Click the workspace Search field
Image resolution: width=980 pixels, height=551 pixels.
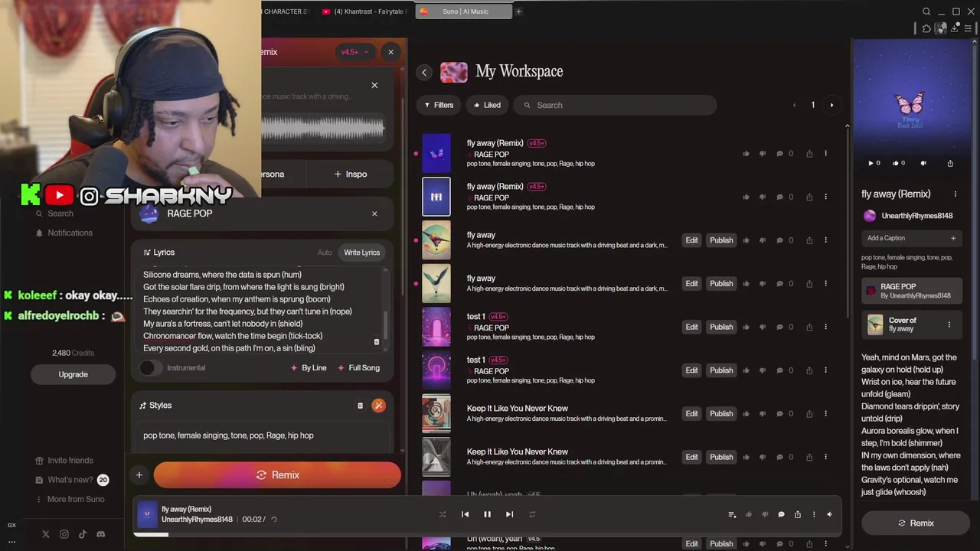point(615,105)
